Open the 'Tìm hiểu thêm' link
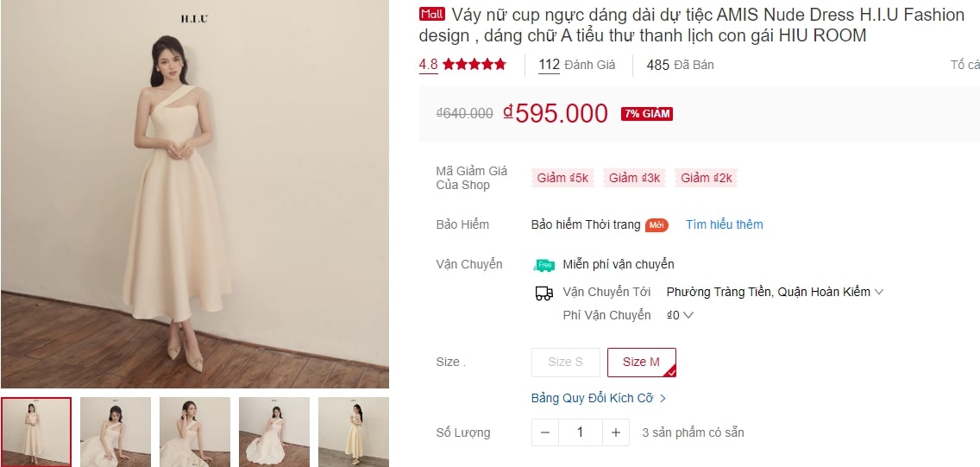The width and height of the screenshot is (980, 467). [x=725, y=224]
